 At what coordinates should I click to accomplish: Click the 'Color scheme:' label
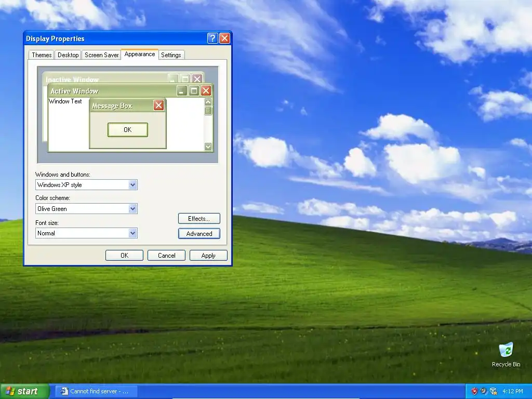[x=52, y=198]
